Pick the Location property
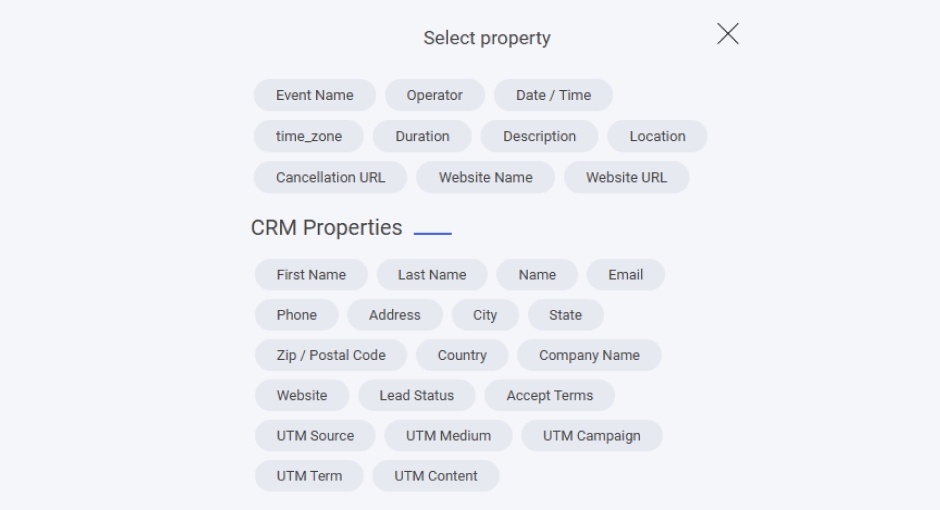This screenshot has height=510, width=940. pyautogui.click(x=657, y=136)
